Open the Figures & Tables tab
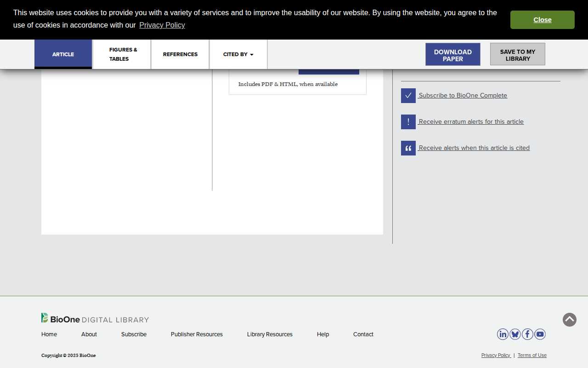The height and width of the screenshot is (368, 588). click(122, 54)
